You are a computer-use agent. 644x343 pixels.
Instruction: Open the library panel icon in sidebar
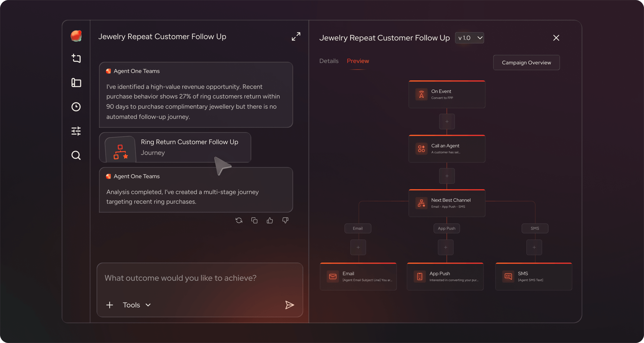[x=76, y=83]
